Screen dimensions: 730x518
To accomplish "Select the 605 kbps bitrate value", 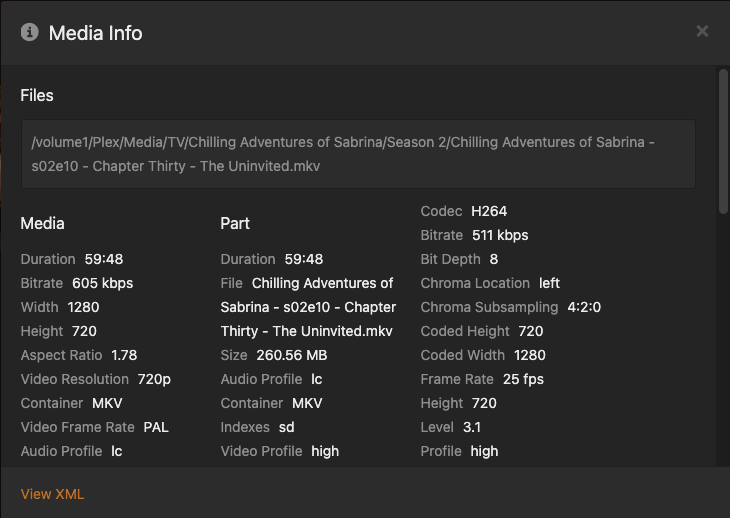I will pyautogui.click(x=102, y=283).
